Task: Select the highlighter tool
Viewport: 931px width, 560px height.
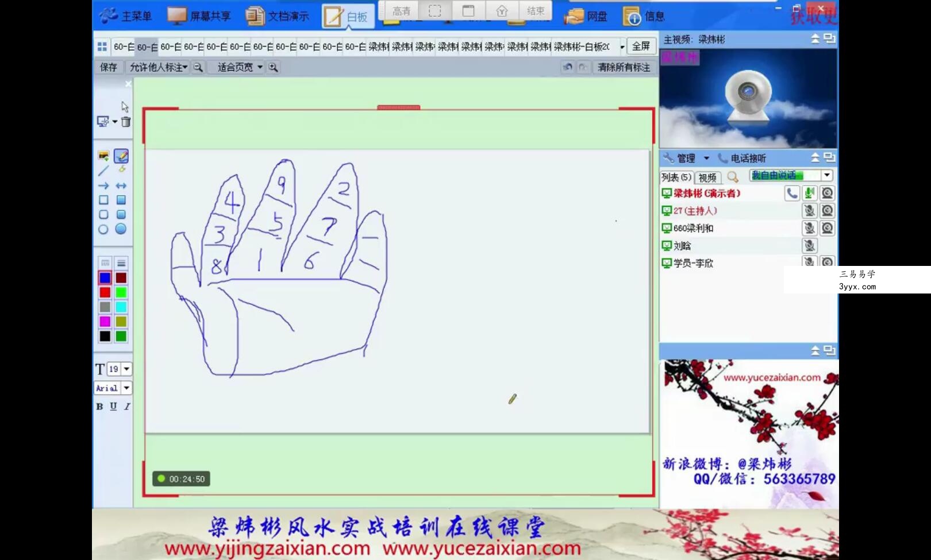Action: [121, 171]
